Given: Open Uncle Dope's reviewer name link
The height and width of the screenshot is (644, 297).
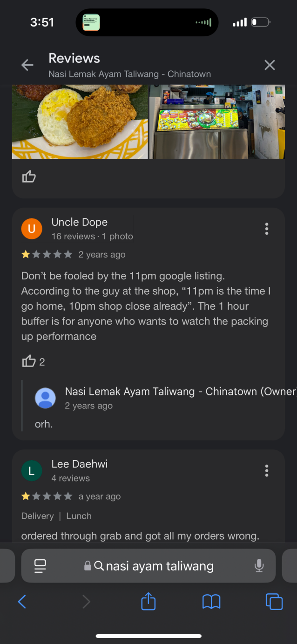Looking at the screenshot, I should tap(79, 222).
